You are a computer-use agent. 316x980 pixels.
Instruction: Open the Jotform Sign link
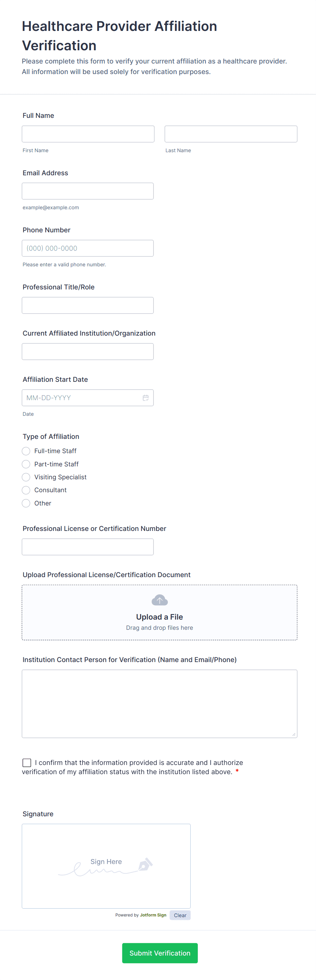pyautogui.click(x=153, y=915)
